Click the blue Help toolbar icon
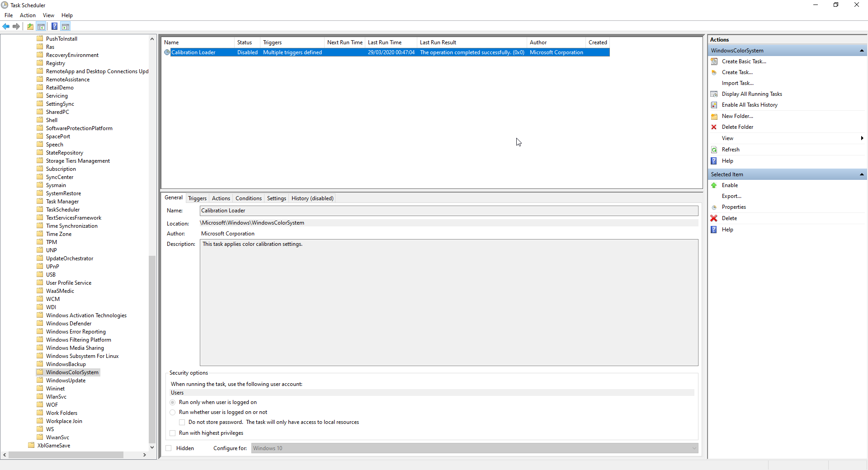 click(x=54, y=26)
